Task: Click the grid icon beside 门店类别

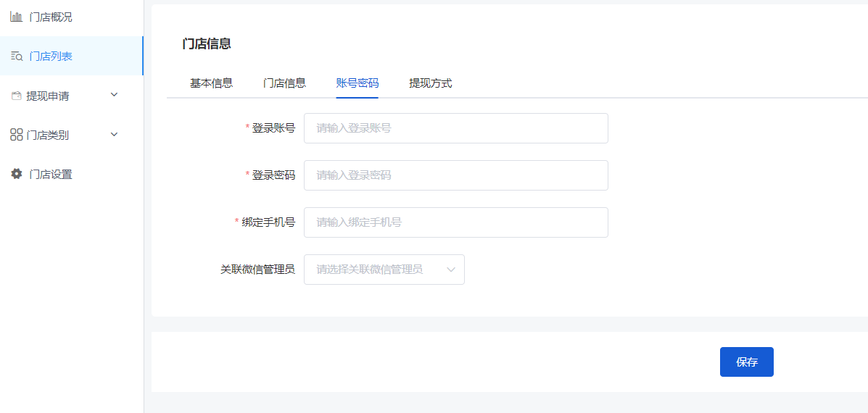Action: click(x=17, y=135)
